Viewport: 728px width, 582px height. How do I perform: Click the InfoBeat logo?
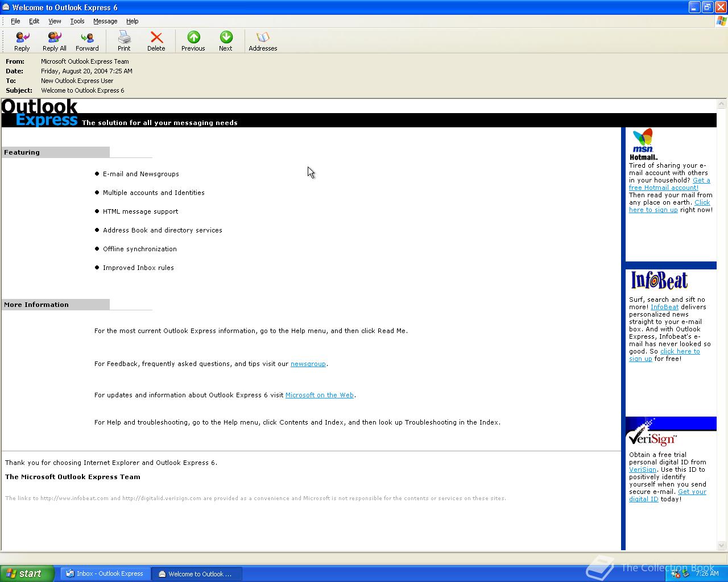coord(659,280)
